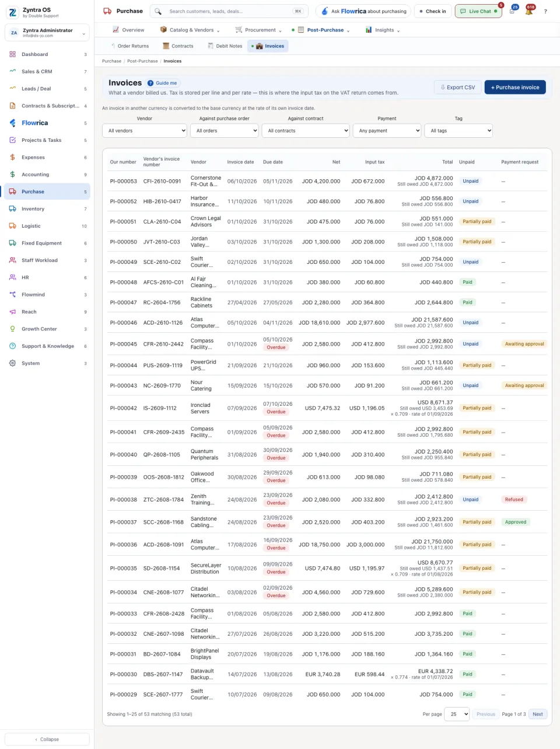The image size is (560, 749).
Task: Open Sales & CRM sidebar icon
Action: tap(12, 71)
